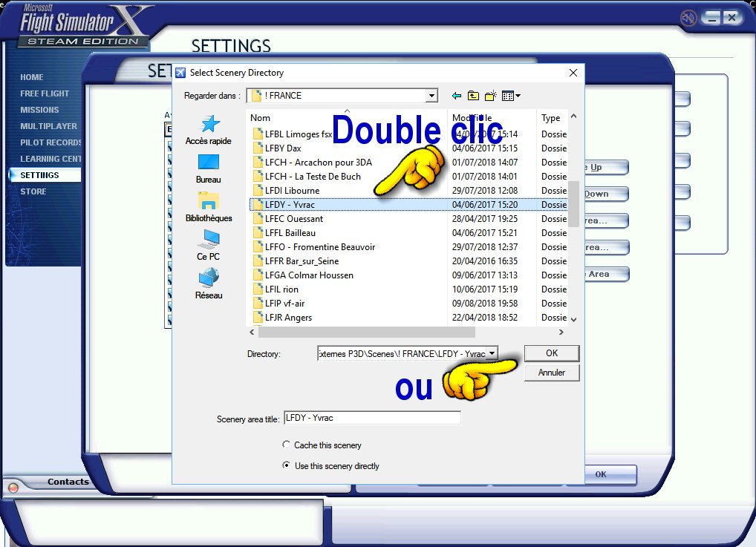Image resolution: width=756 pixels, height=547 pixels.
Task: Click Move Down button in Scenery Library
Action: 607,194
